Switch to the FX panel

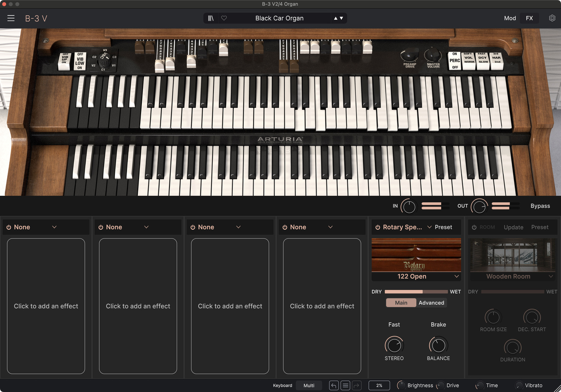[x=529, y=18]
